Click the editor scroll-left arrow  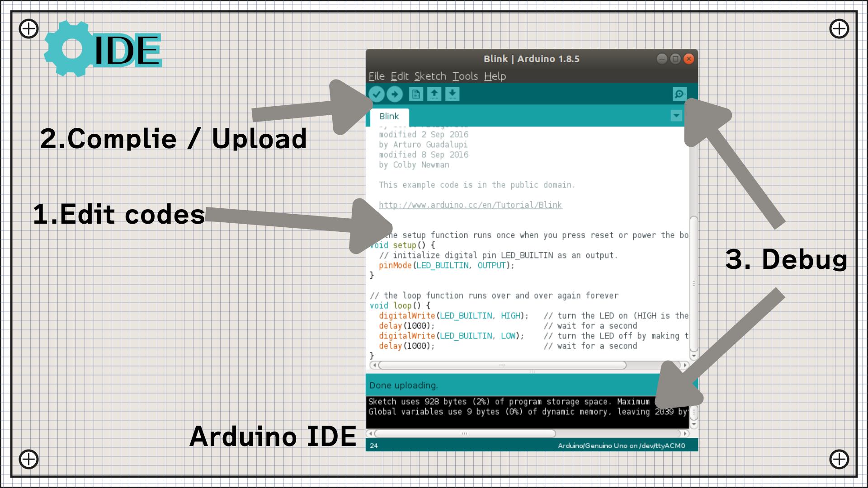coord(373,365)
